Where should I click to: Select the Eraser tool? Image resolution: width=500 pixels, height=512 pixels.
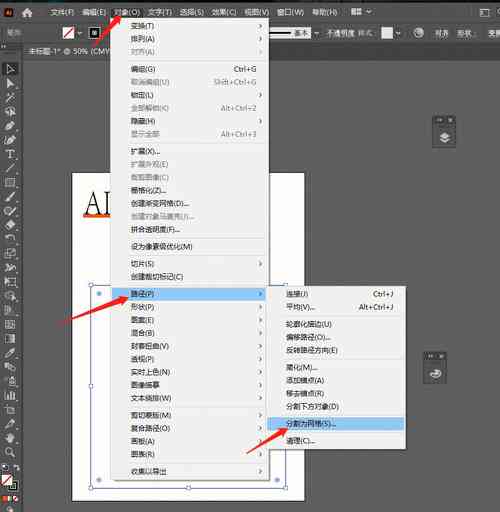[x=10, y=225]
